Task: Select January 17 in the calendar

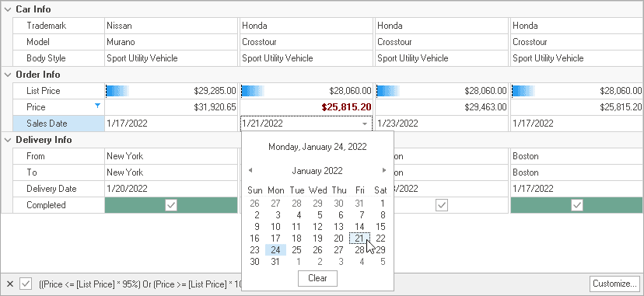Action: pos(275,239)
